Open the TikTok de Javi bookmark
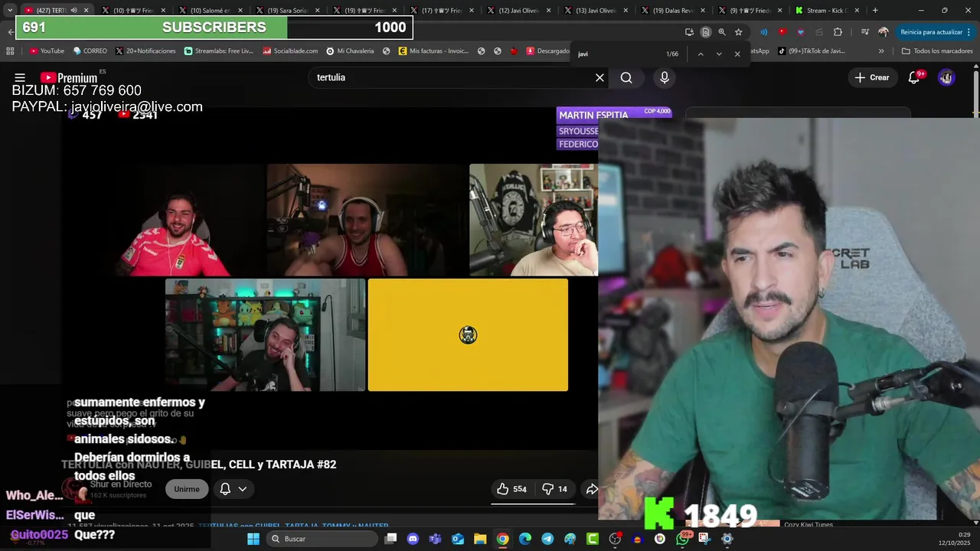This screenshot has height=551, width=980. (x=811, y=51)
